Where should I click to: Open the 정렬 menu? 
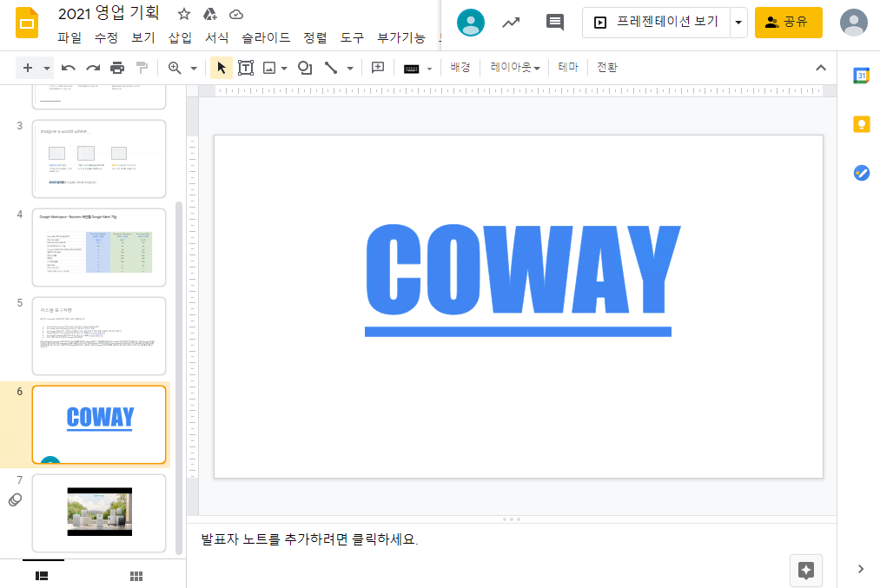(314, 37)
